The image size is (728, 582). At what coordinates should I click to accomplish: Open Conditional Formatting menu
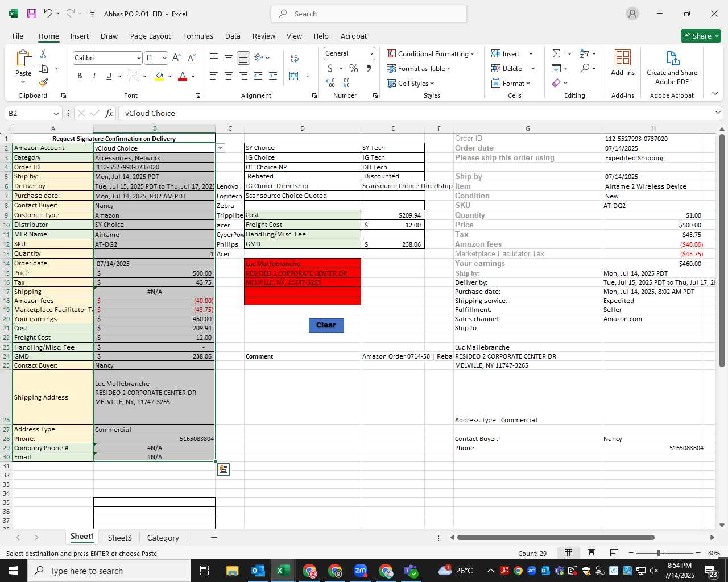[x=431, y=53]
